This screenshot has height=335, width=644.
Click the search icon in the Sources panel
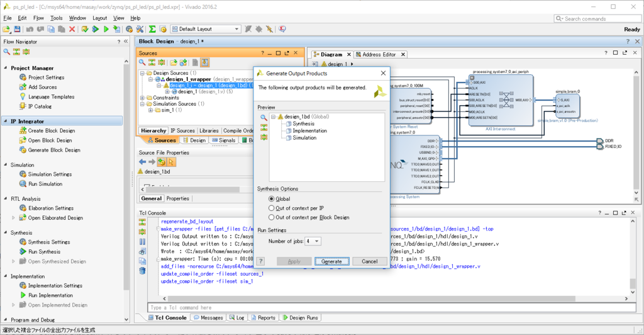click(x=142, y=62)
